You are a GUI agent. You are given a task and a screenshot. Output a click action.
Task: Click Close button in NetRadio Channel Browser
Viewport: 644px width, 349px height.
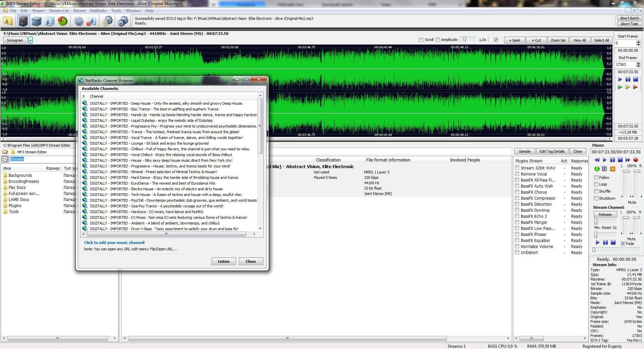click(x=251, y=261)
